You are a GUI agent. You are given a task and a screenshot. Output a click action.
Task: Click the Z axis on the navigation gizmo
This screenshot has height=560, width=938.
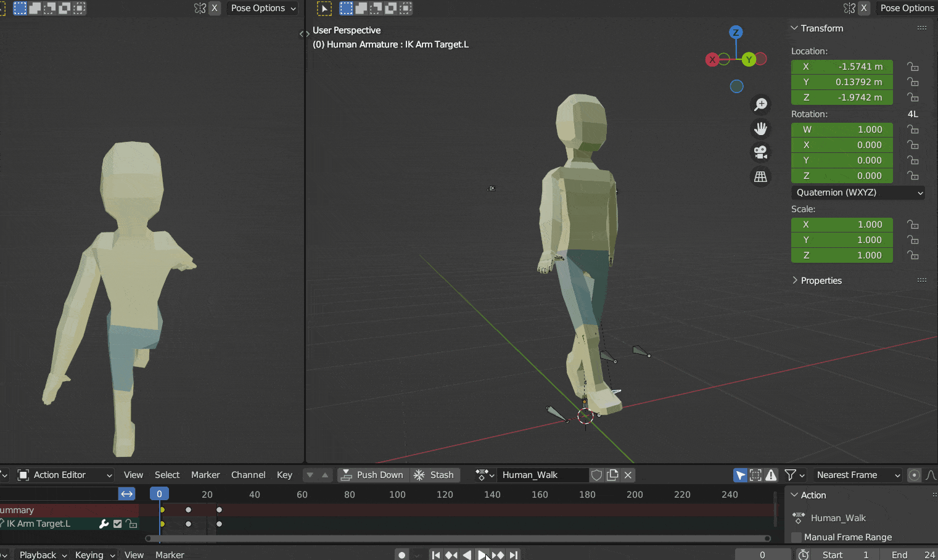click(736, 31)
